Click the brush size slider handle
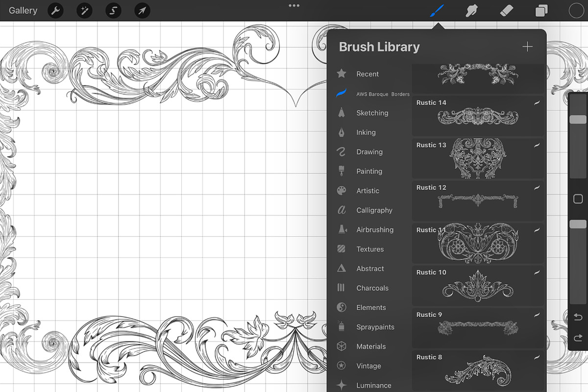This screenshot has height=392, width=588. click(x=578, y=120)
